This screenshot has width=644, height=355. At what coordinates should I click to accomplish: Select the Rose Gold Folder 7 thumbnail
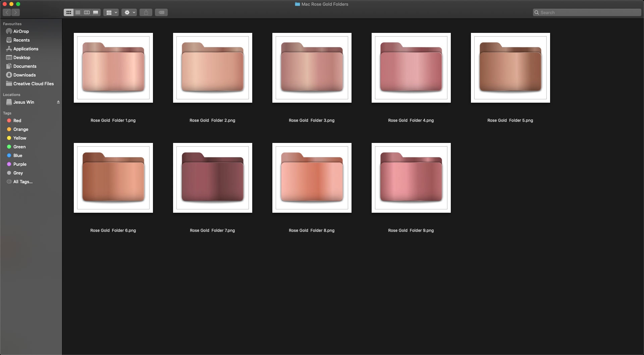pos(212,177)
